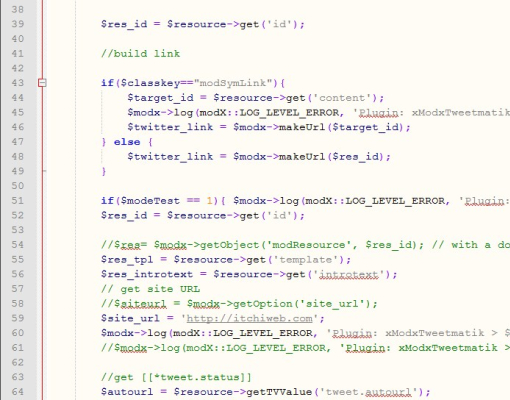Click makeUrl($target_id) call on line 46
Screen dimensions: 510x400
pyautogui.click(x=341, y=127)
